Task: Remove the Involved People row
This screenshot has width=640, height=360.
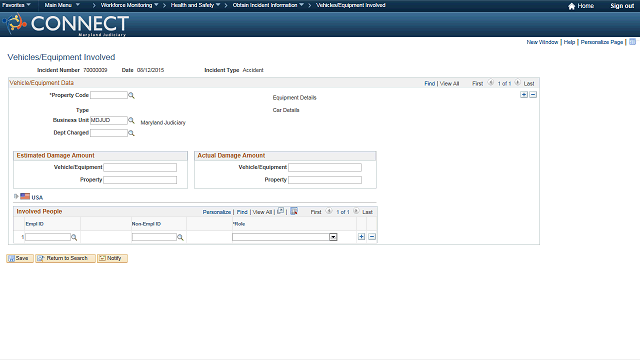Action: tap(372, 237)
